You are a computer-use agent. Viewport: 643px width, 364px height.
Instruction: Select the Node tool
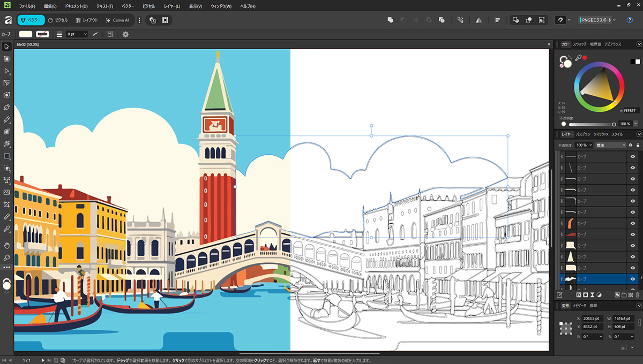click(x=7, y=71)
